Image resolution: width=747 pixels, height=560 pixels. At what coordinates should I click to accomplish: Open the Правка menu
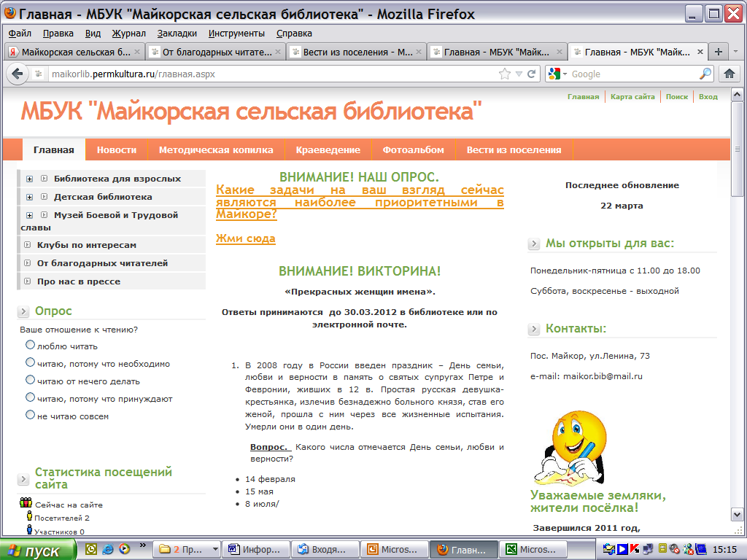58,34
